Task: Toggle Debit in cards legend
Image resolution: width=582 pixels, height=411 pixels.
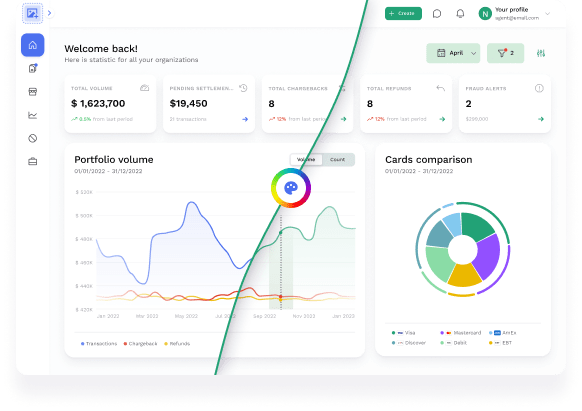Action: pos(454,343)
